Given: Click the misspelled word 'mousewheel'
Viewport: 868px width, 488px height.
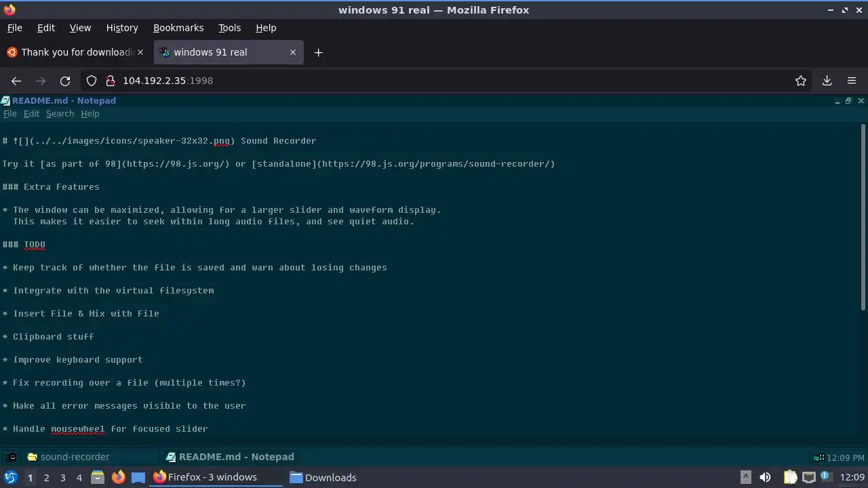Looking at the screenshot, I should [78, 429].
